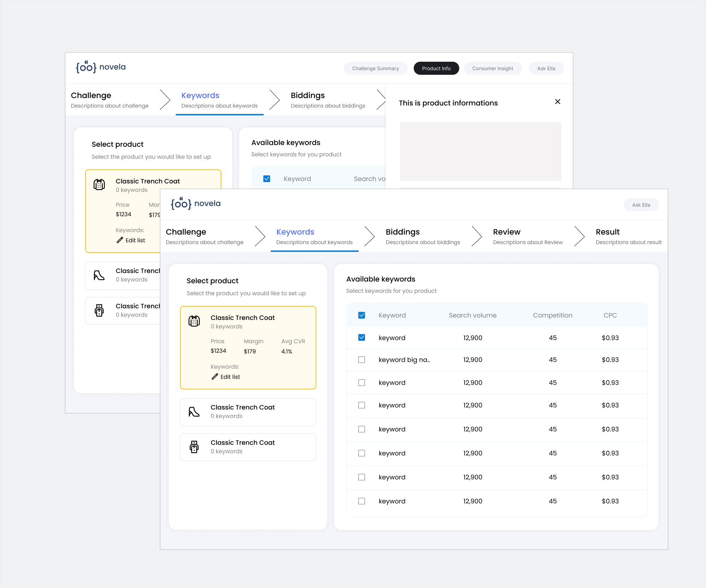Go to the Biddings step in front window

coord(423,236)
